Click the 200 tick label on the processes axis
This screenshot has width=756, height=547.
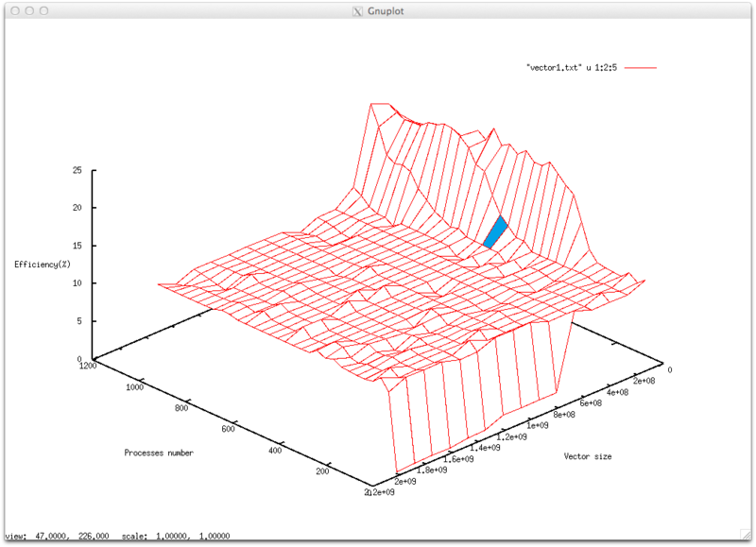point(322,470)
